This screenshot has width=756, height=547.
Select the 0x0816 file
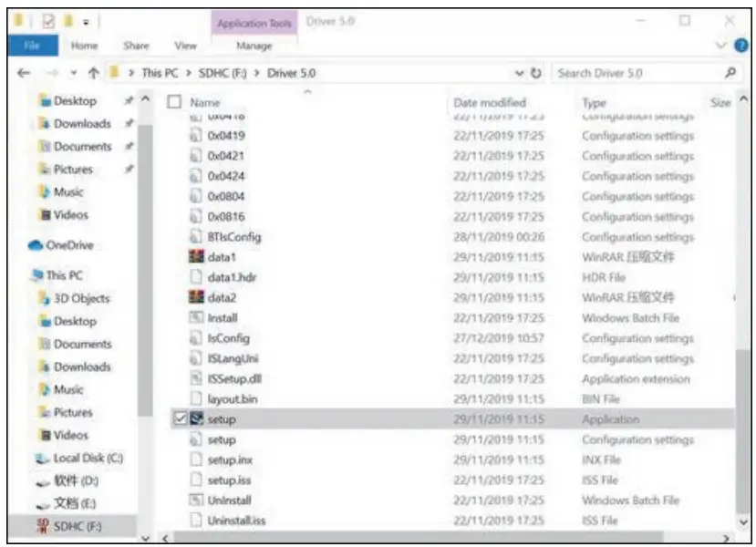tap(225, 216)
